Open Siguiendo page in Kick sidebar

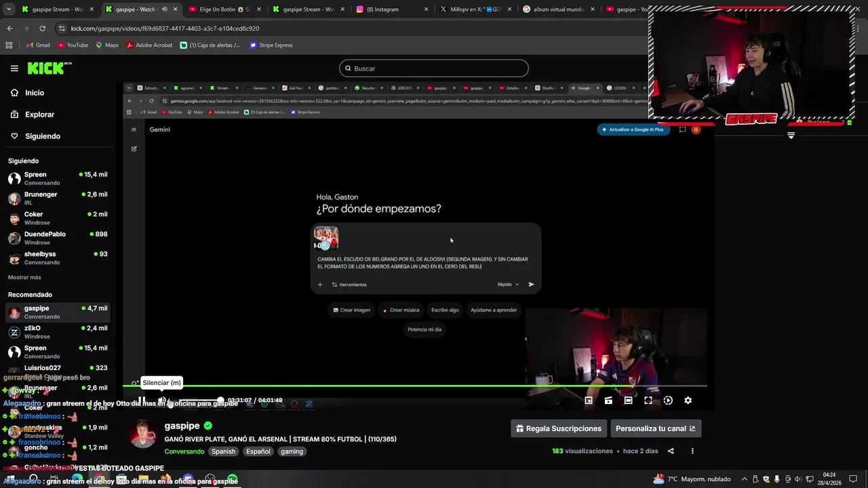[42, 136]
